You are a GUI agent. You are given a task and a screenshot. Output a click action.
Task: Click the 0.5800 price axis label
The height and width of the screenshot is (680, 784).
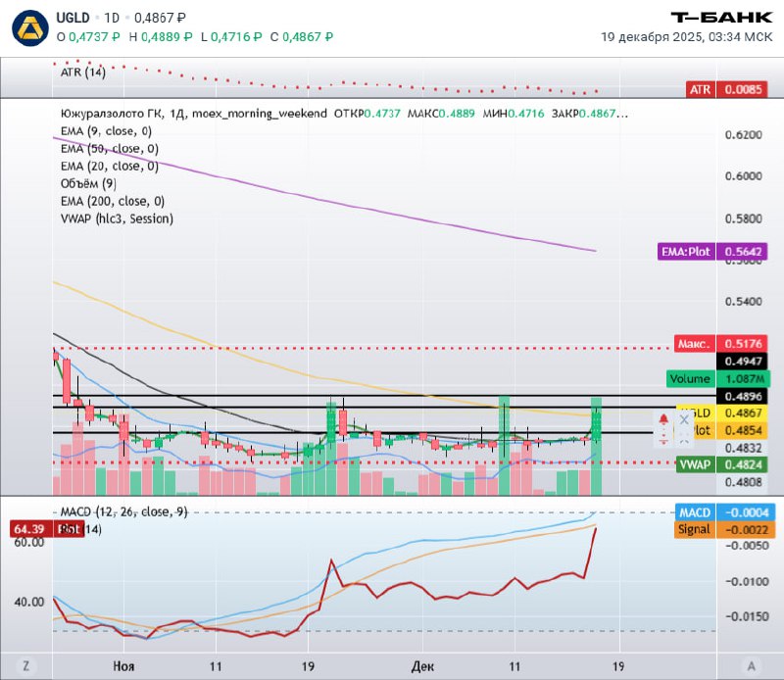[x=744, y=219]
